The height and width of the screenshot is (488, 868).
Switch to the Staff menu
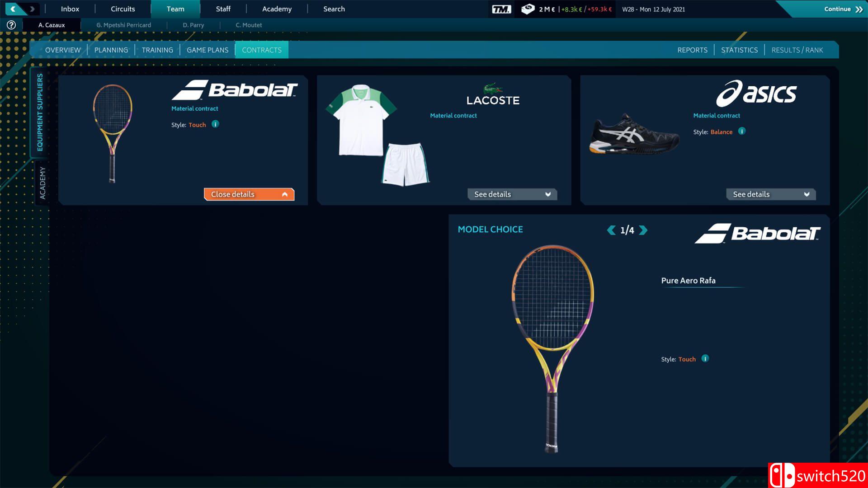point(223,9)
